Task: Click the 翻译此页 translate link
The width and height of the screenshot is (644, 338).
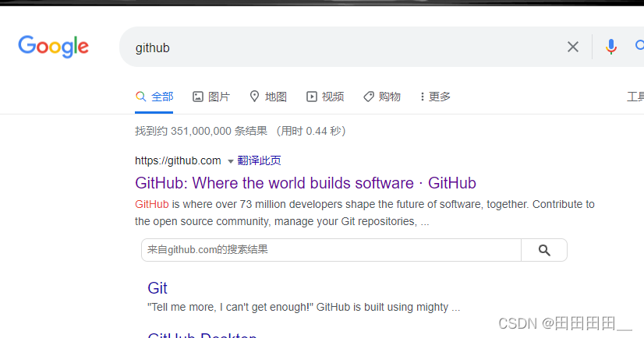Action: coord(259,160)
